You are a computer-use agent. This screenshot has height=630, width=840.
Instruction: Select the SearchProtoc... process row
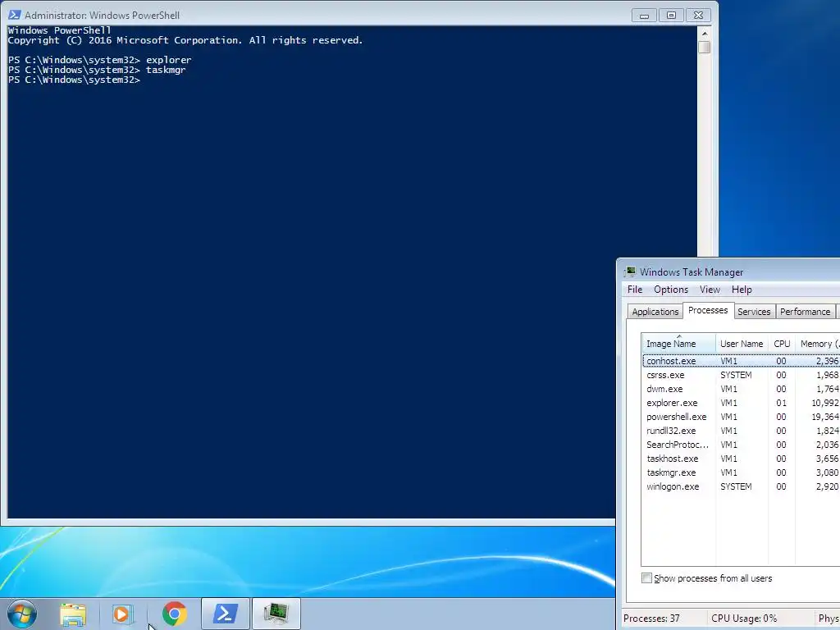741,445
